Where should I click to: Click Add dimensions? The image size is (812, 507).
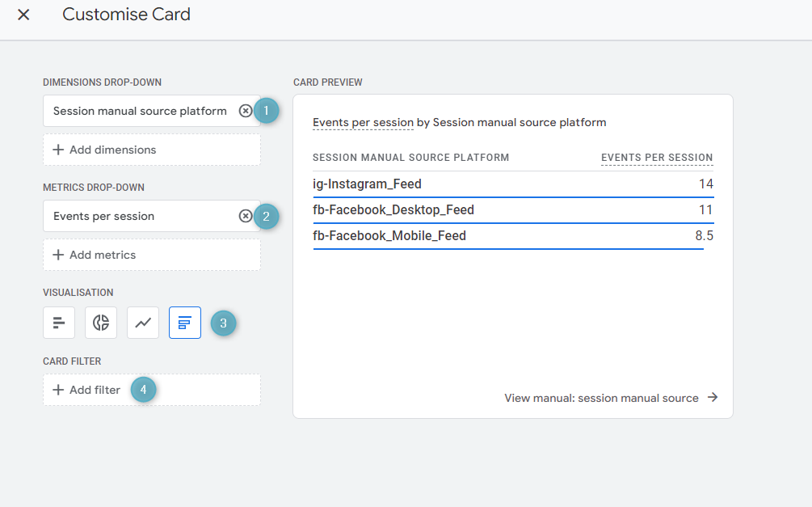(x=152, y=150)
